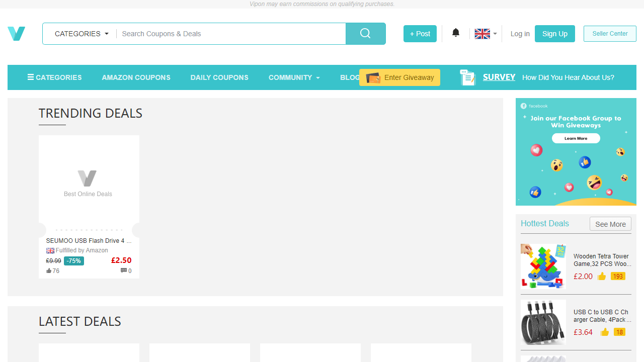Click the search magnifier button
Screen dimensions: 644x362
click(365, 34)
